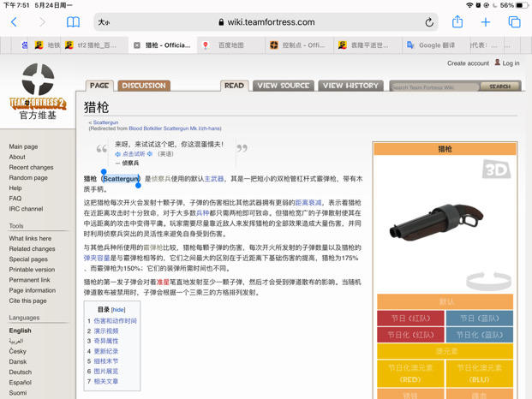The height and width of the screenshot is (399, 532).
Task: Open Random page in sidebar
Action: point(28,177)
